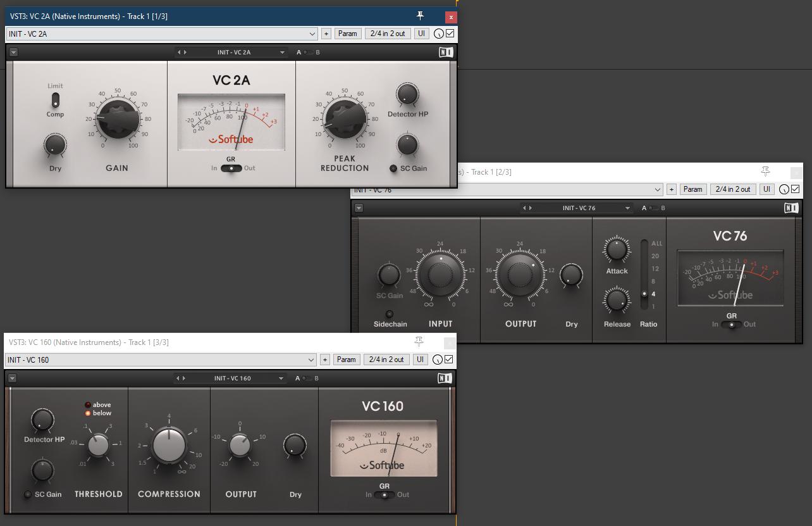Click the VC 76 SC Gain knob
The width and height of the screenshot is (812, 526).
(x=389, y=275)
